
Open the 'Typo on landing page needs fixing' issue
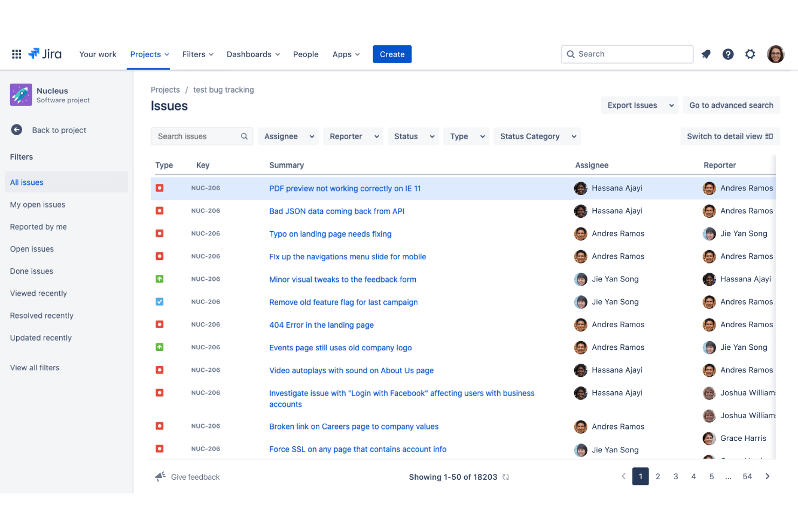(331, 234)
